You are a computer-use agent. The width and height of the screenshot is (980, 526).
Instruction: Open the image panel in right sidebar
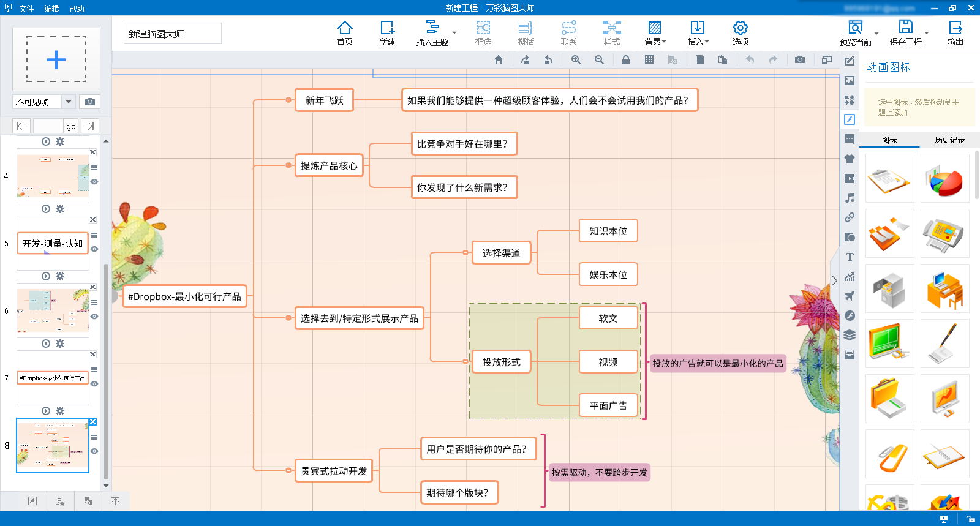point(850,80)
